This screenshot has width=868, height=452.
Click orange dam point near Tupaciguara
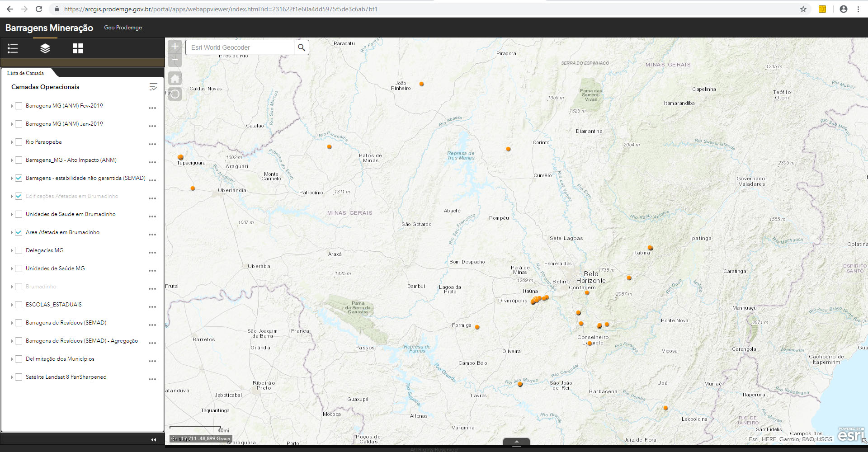(180, 157)
